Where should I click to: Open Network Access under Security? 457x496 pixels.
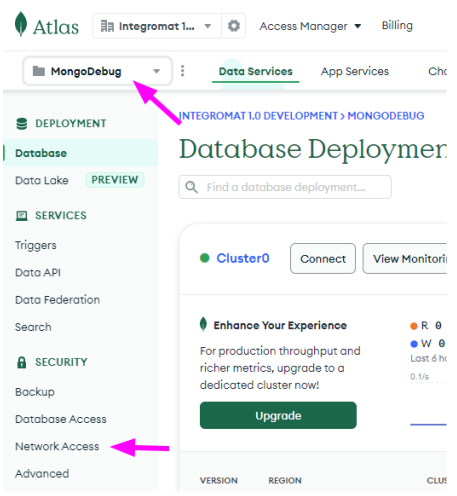click(x=57, y=447)
